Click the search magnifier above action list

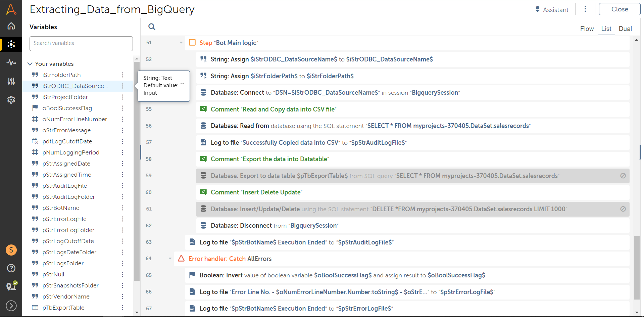pos(152,27)
